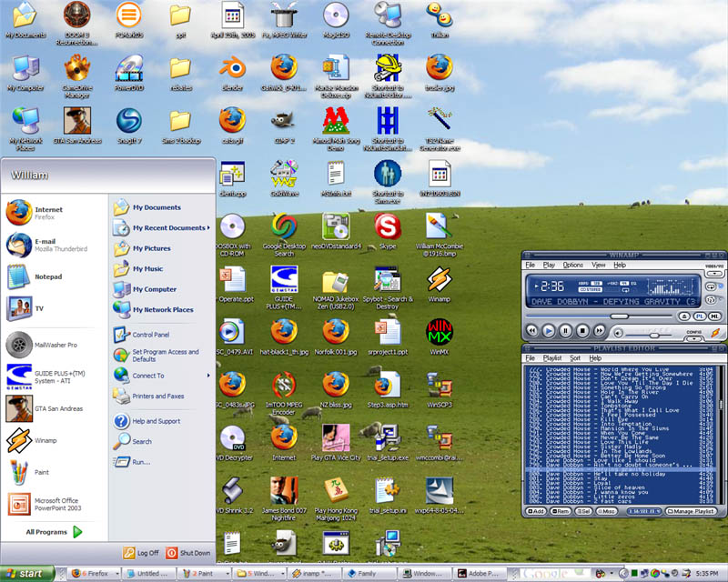The image size is (728, 582).
Task: Click the Winamp song seek slider
Action: point(620,316)
